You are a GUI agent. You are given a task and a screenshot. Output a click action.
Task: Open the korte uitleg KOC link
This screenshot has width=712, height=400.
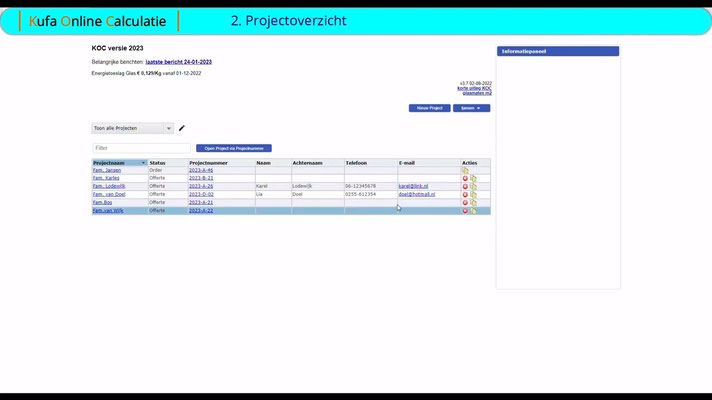click(x=474, y=88)
